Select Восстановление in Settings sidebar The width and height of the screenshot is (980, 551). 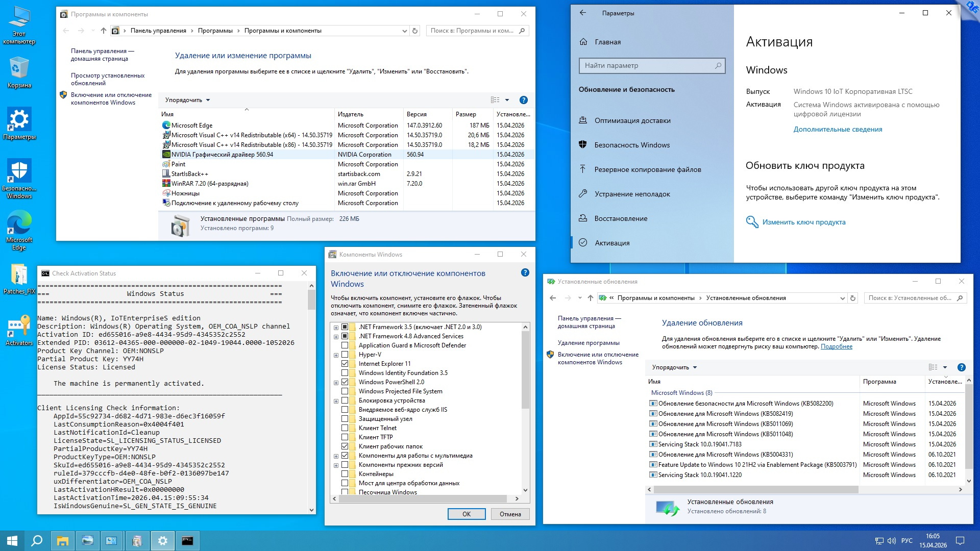click(x=621, y=218)
